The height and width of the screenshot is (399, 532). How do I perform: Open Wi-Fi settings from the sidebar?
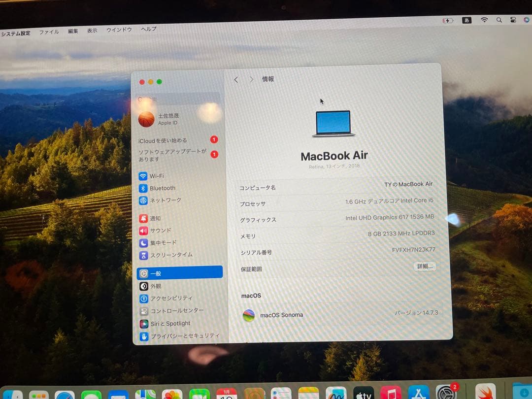[158, 176]
